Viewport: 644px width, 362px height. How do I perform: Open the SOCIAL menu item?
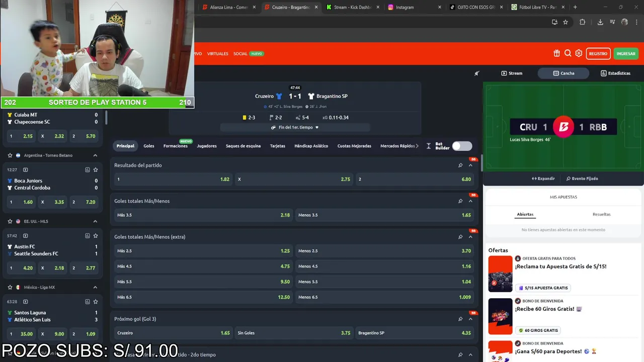[x=240, y=53]
